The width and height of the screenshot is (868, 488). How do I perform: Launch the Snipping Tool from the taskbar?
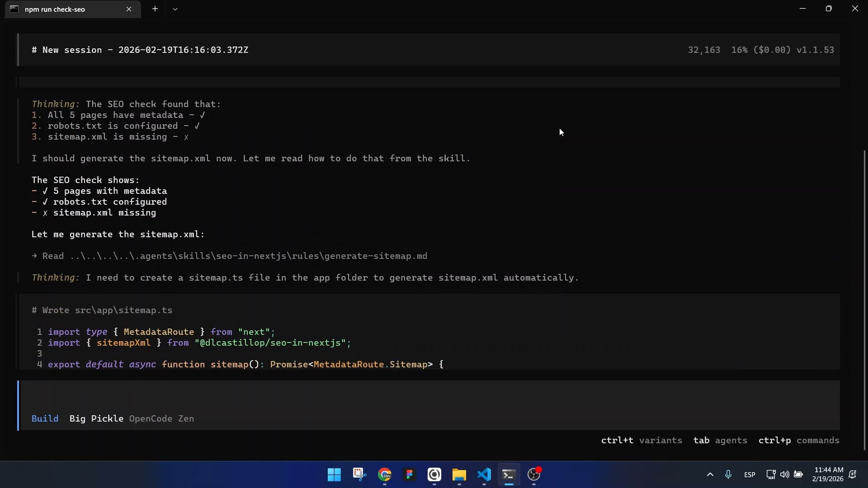click(359, 475)
